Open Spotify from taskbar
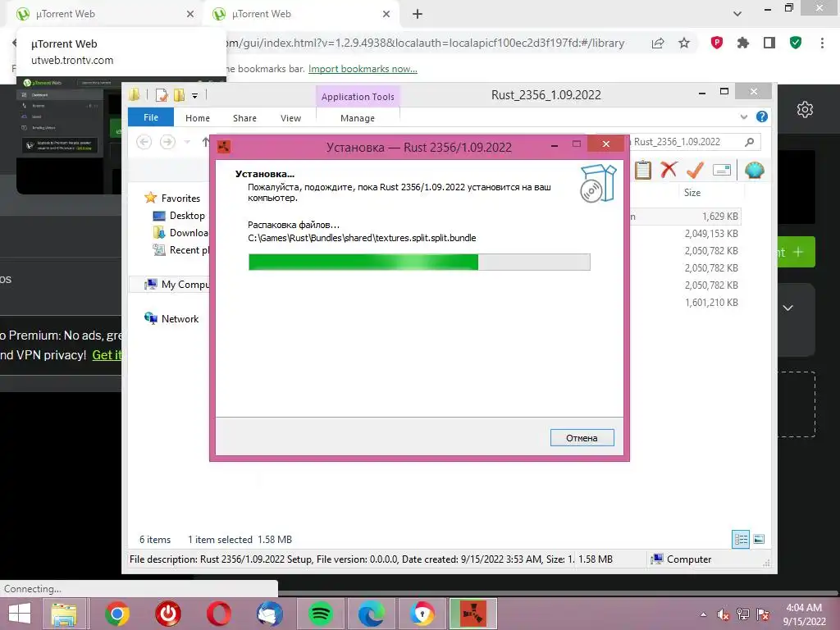 [320, 614]
